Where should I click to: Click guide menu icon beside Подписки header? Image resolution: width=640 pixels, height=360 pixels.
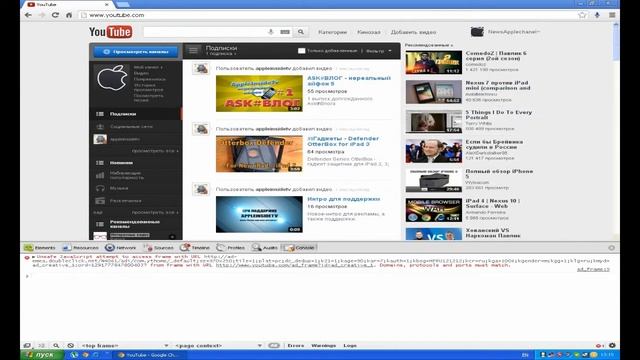(193, 50)
